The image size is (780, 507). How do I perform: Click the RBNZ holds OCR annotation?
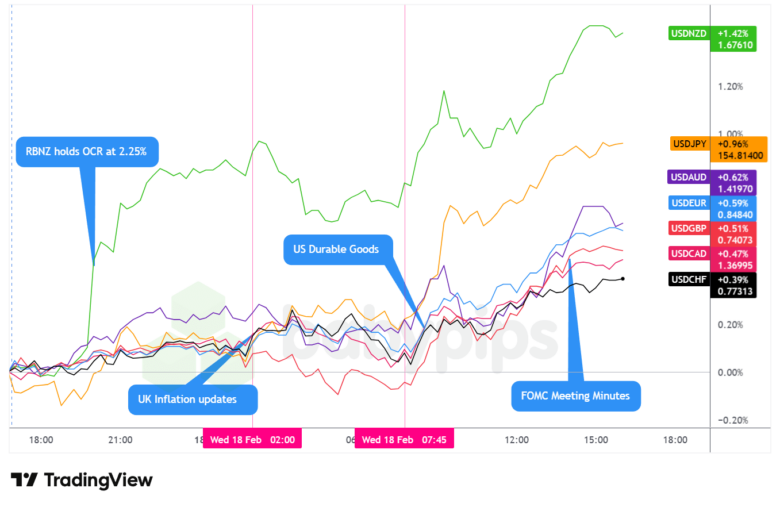(87, 152)
